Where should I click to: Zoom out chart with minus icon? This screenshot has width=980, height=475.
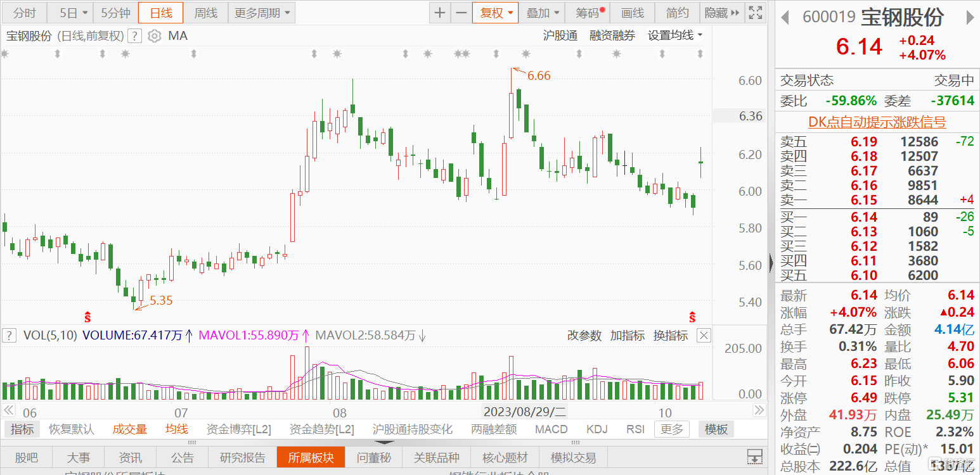(x=461, y=13)
